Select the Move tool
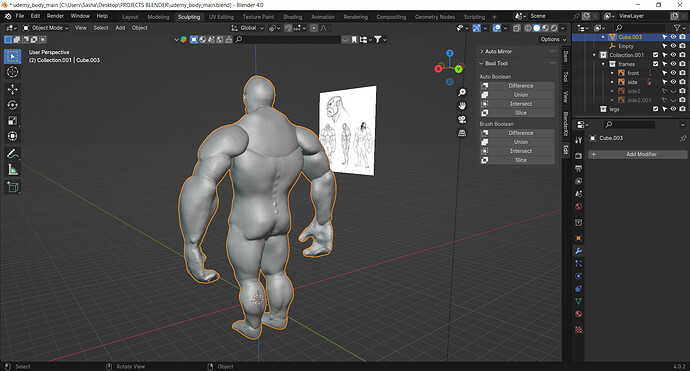Viewport: 690px width, 371px height. click(12, 89)
